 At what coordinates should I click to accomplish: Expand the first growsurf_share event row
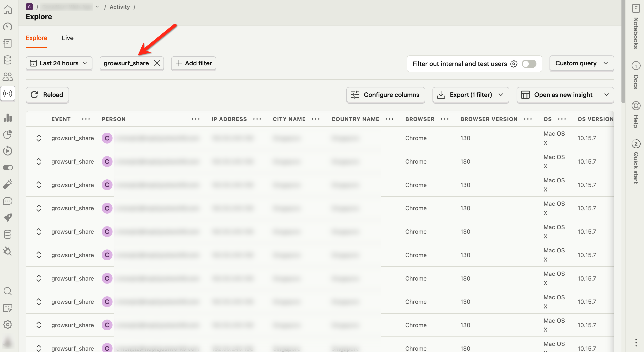pos(39,138)
